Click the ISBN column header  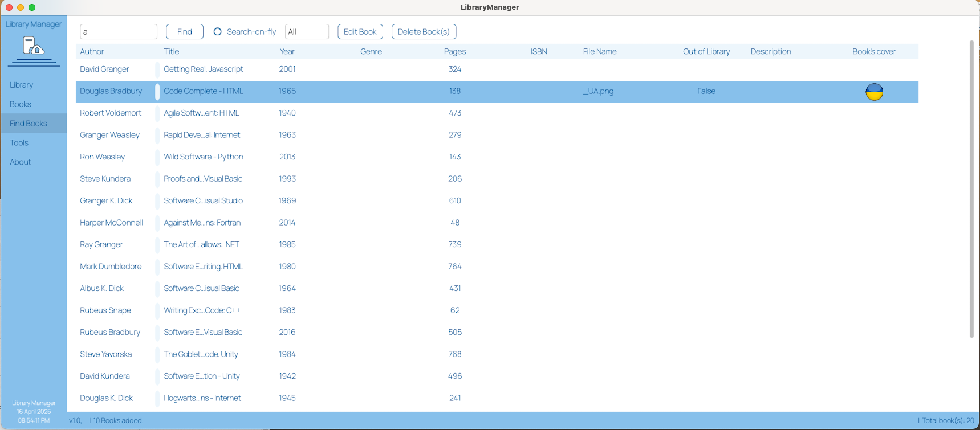coord(539,52)
